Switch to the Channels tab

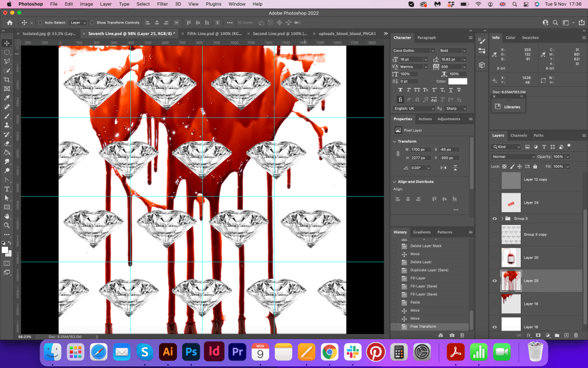coord(519,136)
